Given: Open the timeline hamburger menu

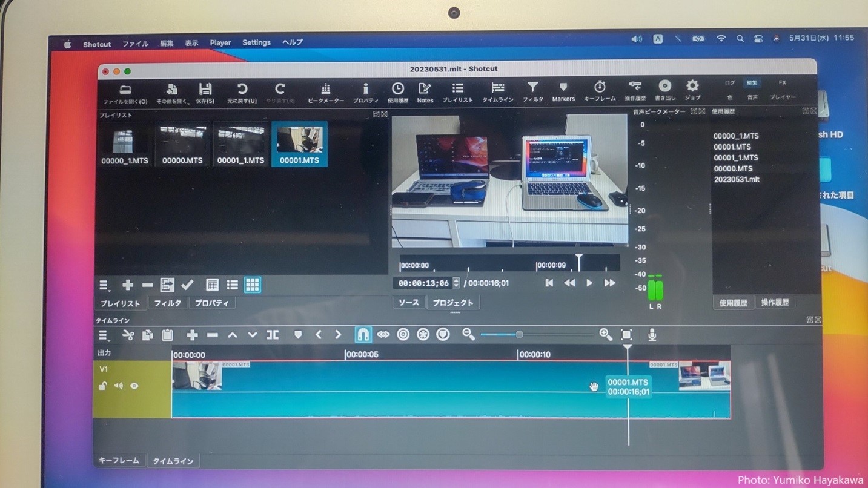Looking at the screenshot, I should tap(104, 335).
